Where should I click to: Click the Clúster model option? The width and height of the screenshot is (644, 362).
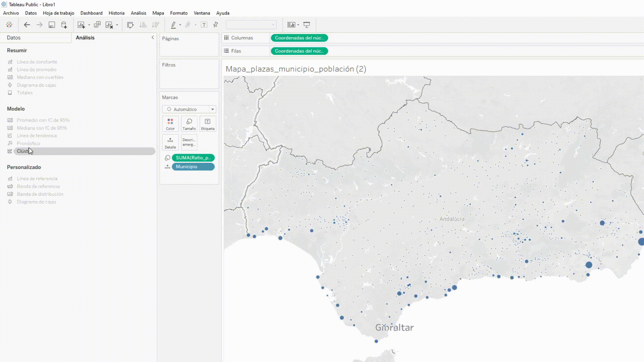point(23,151)
